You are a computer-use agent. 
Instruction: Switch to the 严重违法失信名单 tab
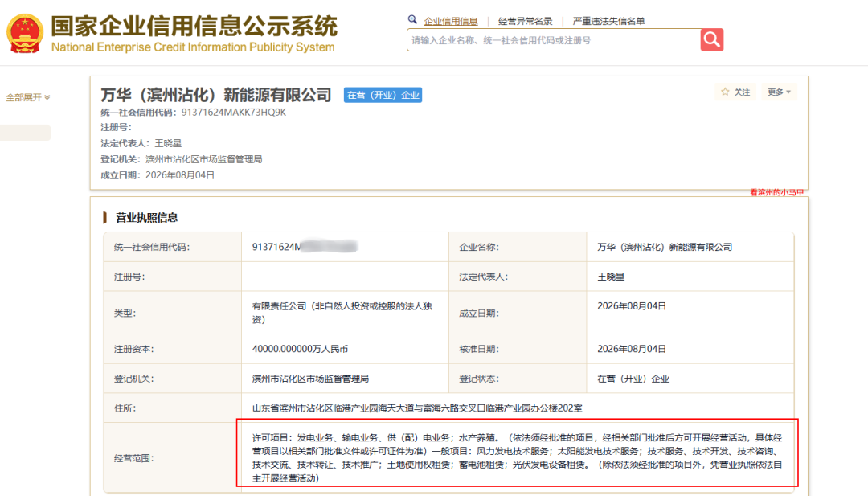pos(608,21)
